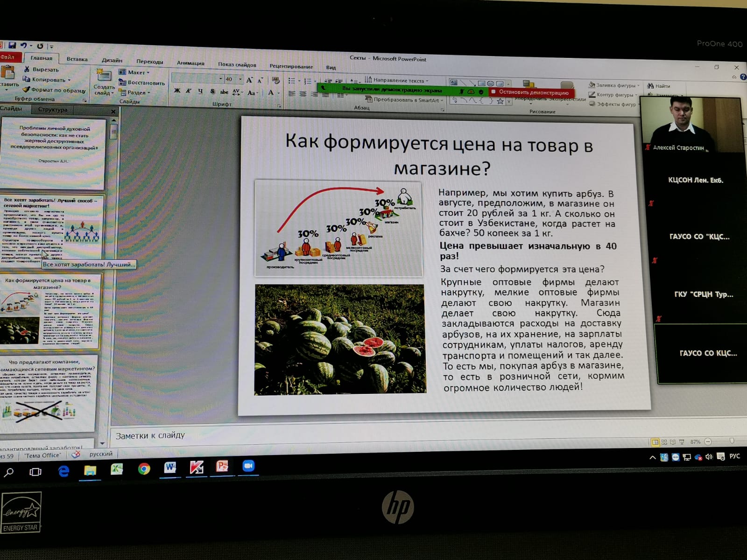
Task: Select the star shape in shapes gallery
Action: point(500,101)
